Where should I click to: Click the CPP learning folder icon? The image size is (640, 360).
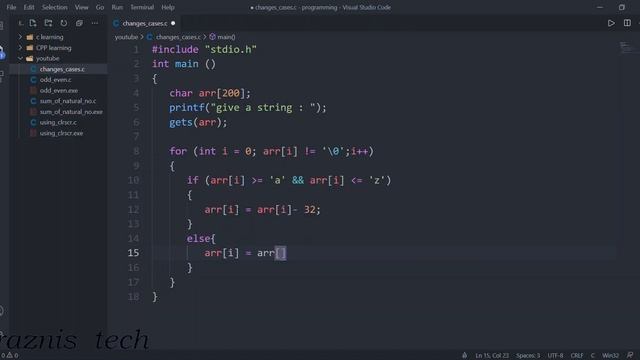coord(30,48)
